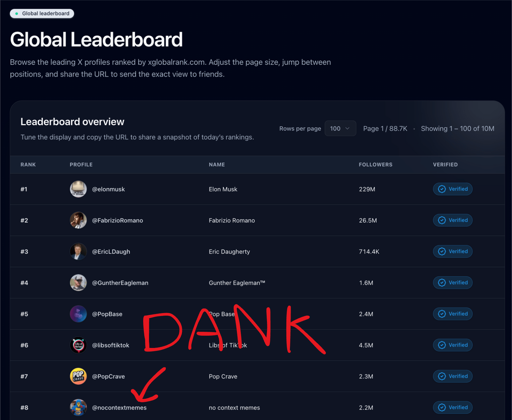Click the Verified badge in Pop Crave row

pyautogui.click(x=453, y=376)
